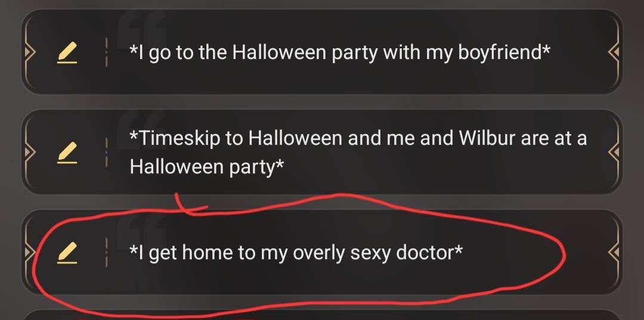Click the vertical divider in the boyfriend party card

click(106, 52)
